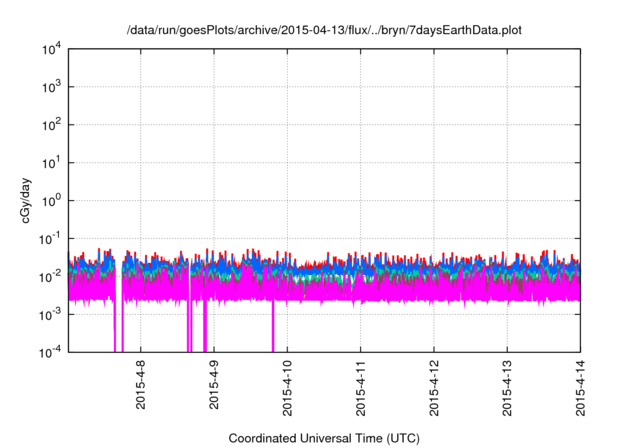
Task: Click the cGy/day y-axis label
Action: [x=26, y=200]
